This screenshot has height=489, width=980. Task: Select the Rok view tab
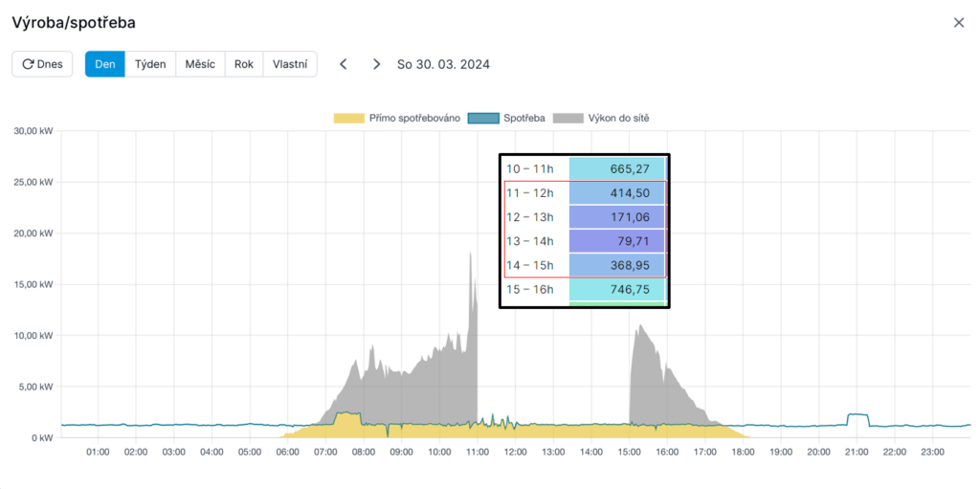243,64
